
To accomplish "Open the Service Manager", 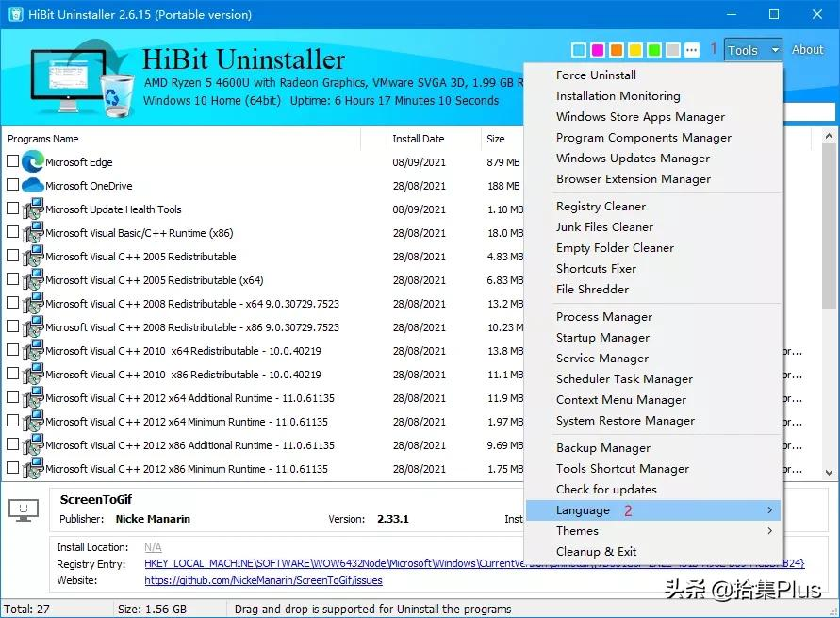I will 653,358.
